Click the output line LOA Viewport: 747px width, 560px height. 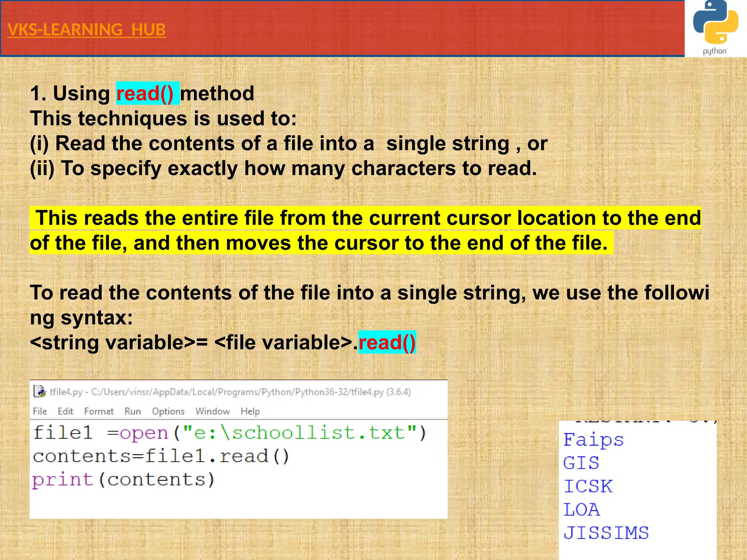pyautogui.click(x=581, y=510)
